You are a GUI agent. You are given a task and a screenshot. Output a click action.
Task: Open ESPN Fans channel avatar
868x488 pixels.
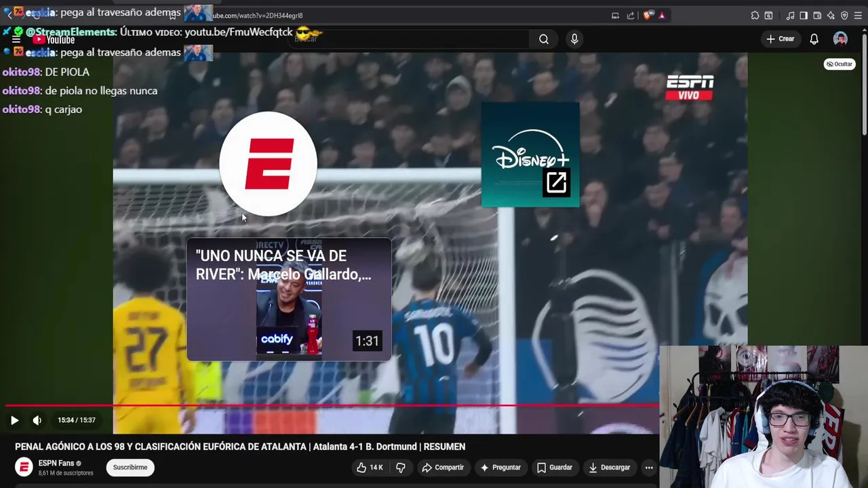coord(24,468)
